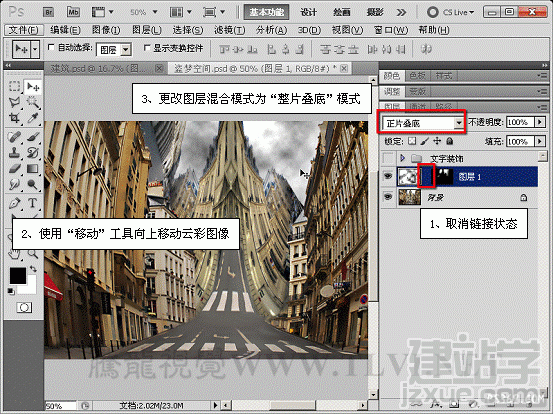Select the Eraser tool
The width and height of the screenshot is (553, 414).
(x=14, y=168)
